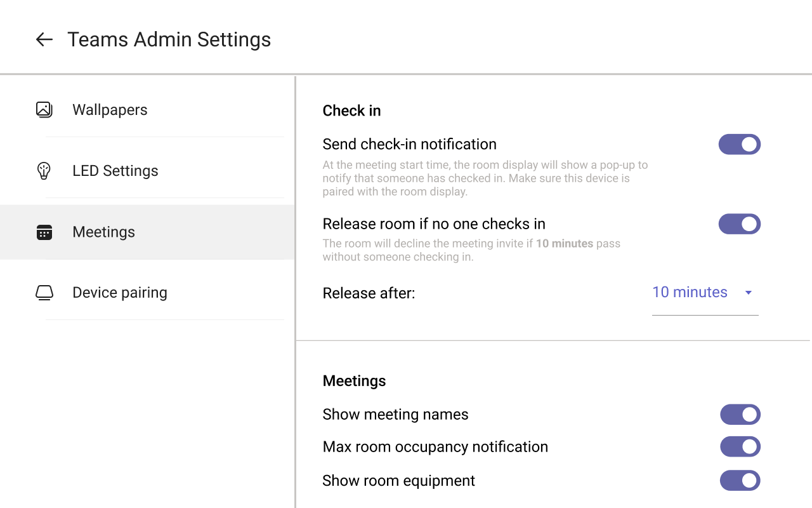Click the Device pairing icon
812x508 pixels.
pyautogui.click(x=44, y=293)
